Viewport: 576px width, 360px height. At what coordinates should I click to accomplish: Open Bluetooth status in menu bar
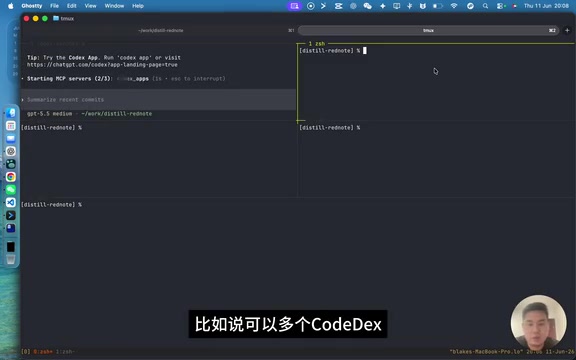coord(410,6)
